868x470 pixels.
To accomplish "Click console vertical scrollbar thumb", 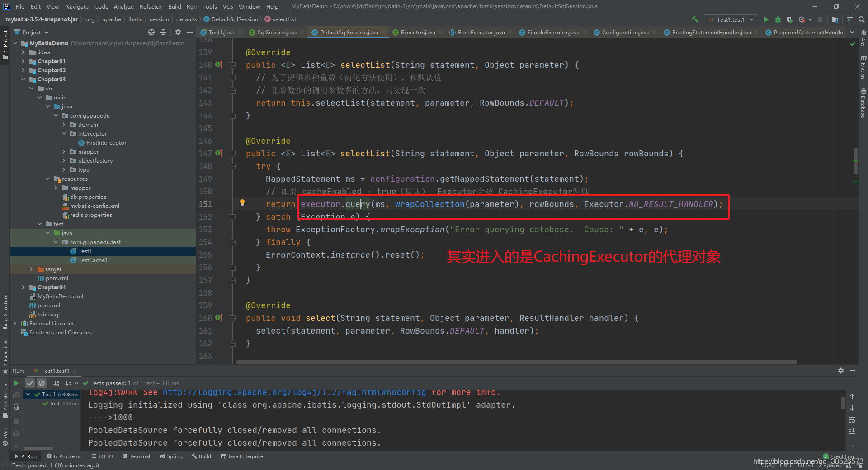I will pyautogui.click(x=843, y=402).
